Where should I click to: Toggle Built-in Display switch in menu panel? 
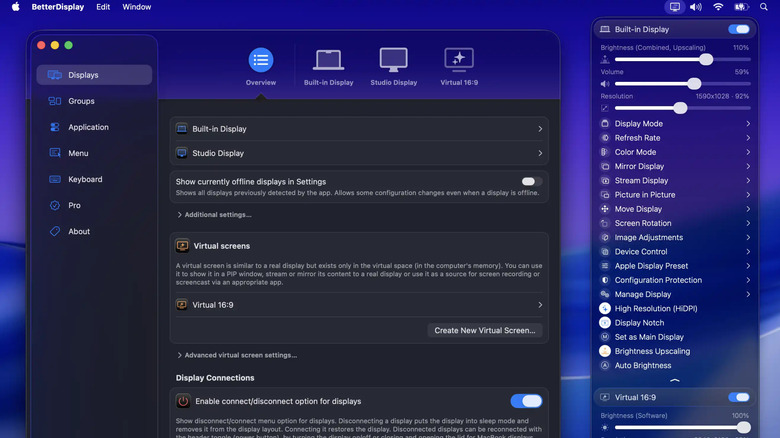point(739,29)
